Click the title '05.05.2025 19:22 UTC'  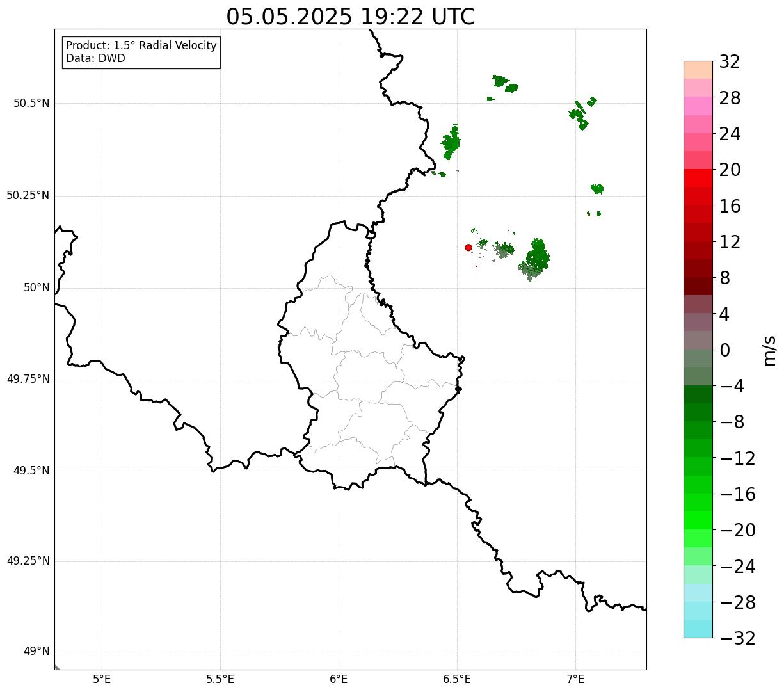[x=351, y=17]
